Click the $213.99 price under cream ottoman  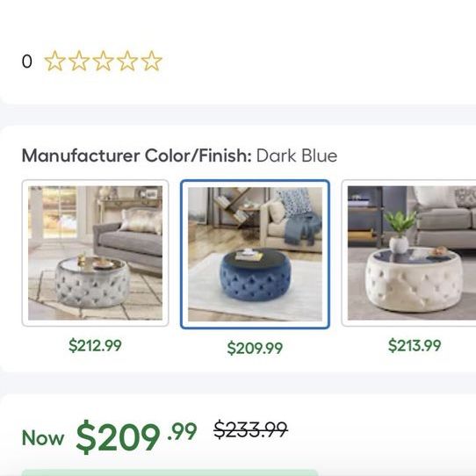(415, 345)
